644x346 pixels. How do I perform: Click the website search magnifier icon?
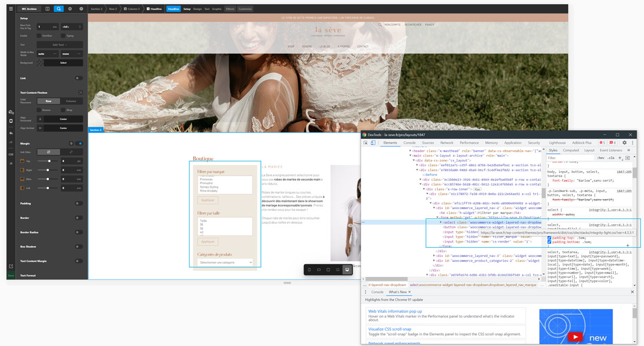pyautogui.click(x=380, y=25)
